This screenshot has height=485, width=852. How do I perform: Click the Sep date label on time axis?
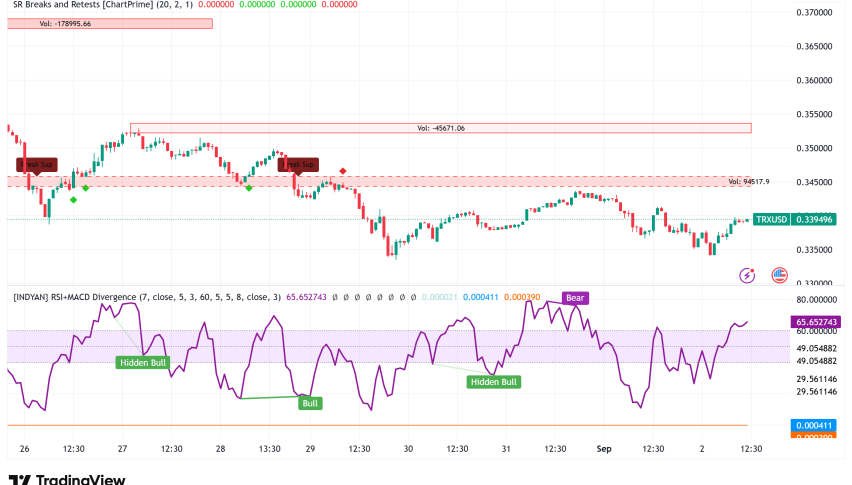[604, 449]
